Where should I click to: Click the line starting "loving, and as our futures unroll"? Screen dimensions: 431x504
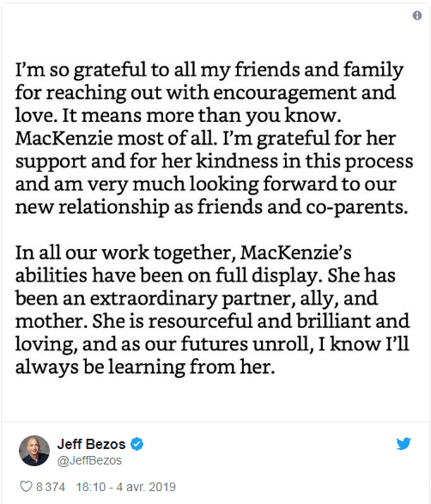pyautogui.click(x=212, y=344)
